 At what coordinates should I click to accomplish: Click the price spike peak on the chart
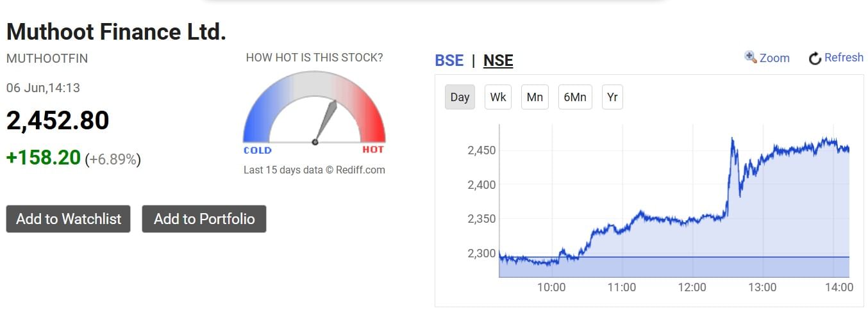(x=732, y=138)
